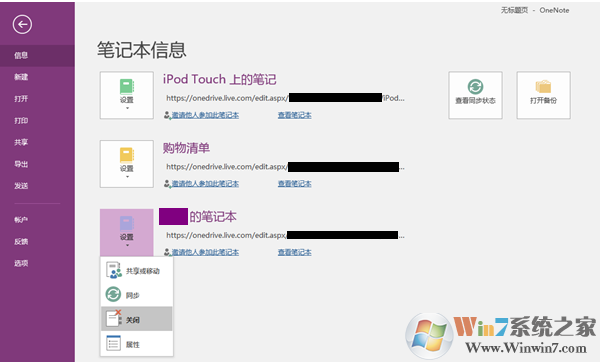Click the 购物清单 OneDrive URL
This screenshot has height=362, width=603.
coord(285,167)
